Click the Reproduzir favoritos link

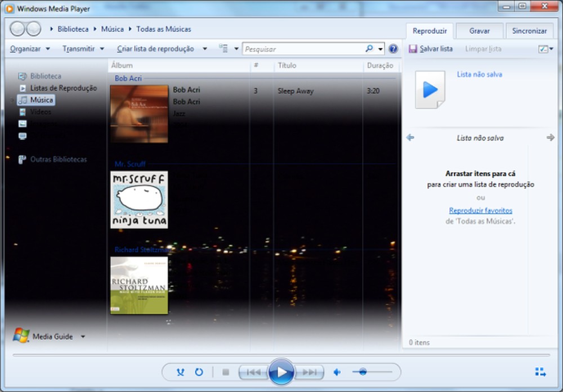480,210
